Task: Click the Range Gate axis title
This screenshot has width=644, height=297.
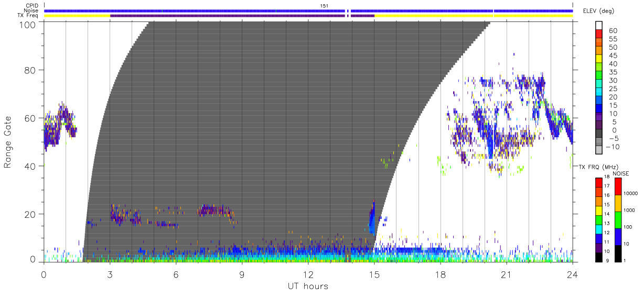Action: [8, 142]
